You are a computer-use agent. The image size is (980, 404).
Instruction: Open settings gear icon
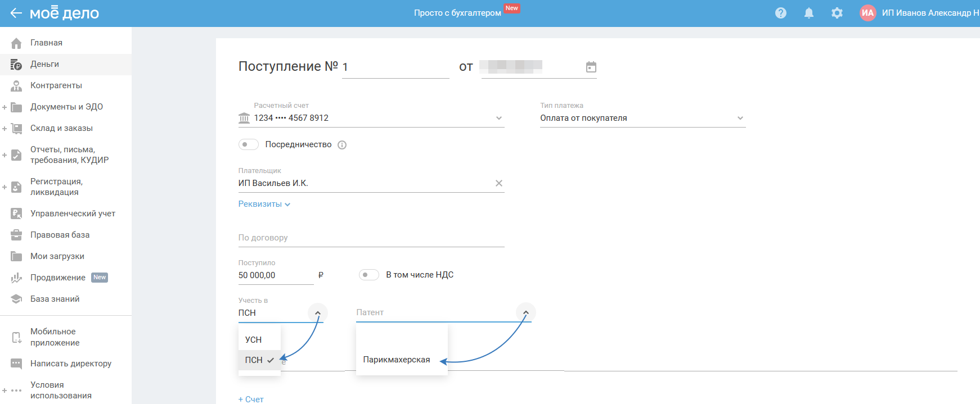point(837,13)
